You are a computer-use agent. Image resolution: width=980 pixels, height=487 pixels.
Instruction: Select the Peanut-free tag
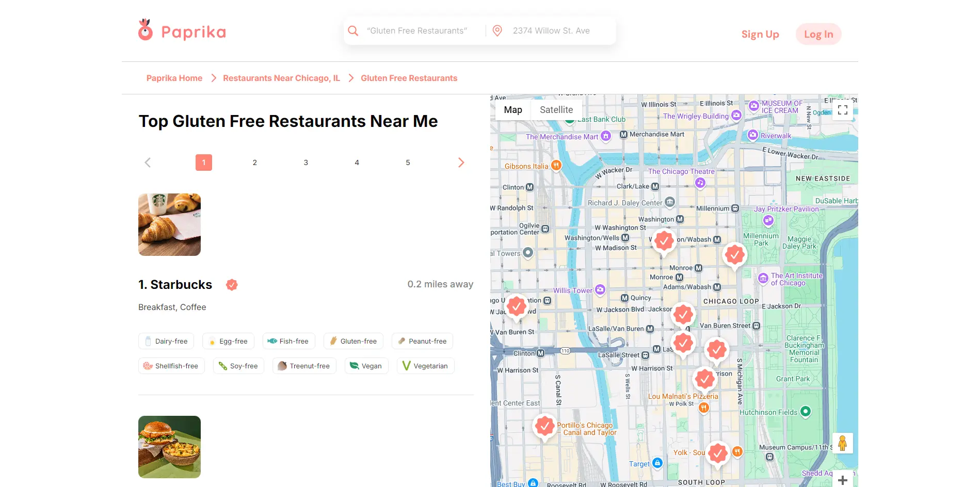coord(423,341)
